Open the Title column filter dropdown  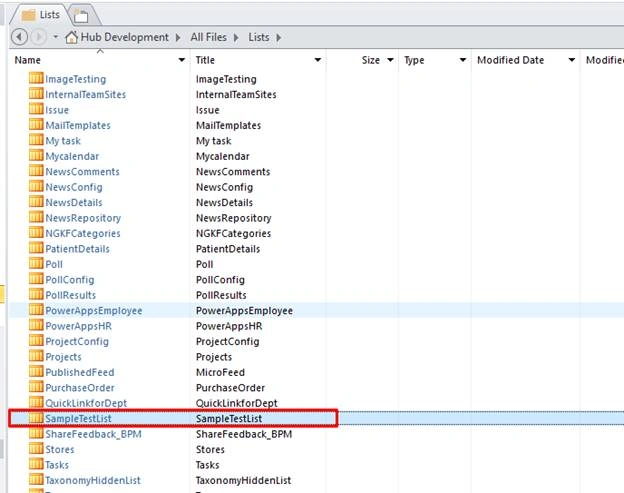[x=318, y=60]
